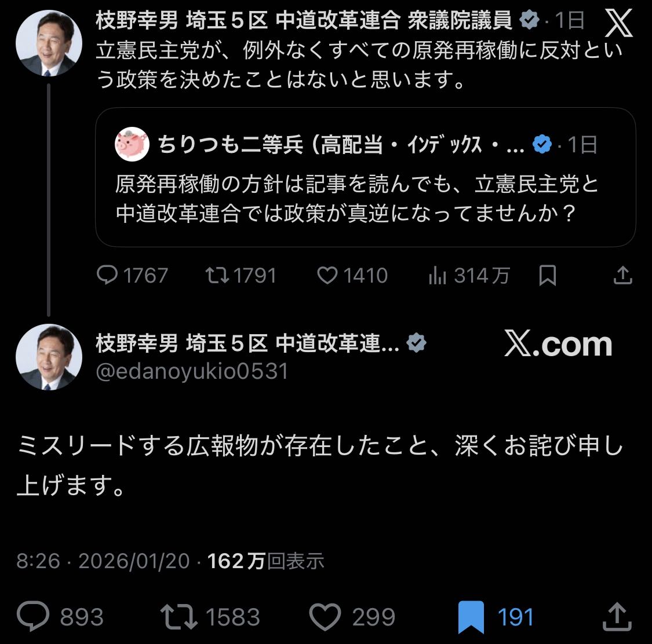Bookmark the parent tweet

pyautogui.click(x=547, y=276)
